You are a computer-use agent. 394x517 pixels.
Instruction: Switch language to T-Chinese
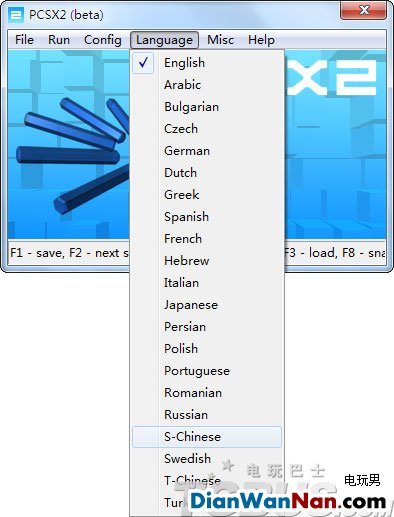(x=207, y=481)
